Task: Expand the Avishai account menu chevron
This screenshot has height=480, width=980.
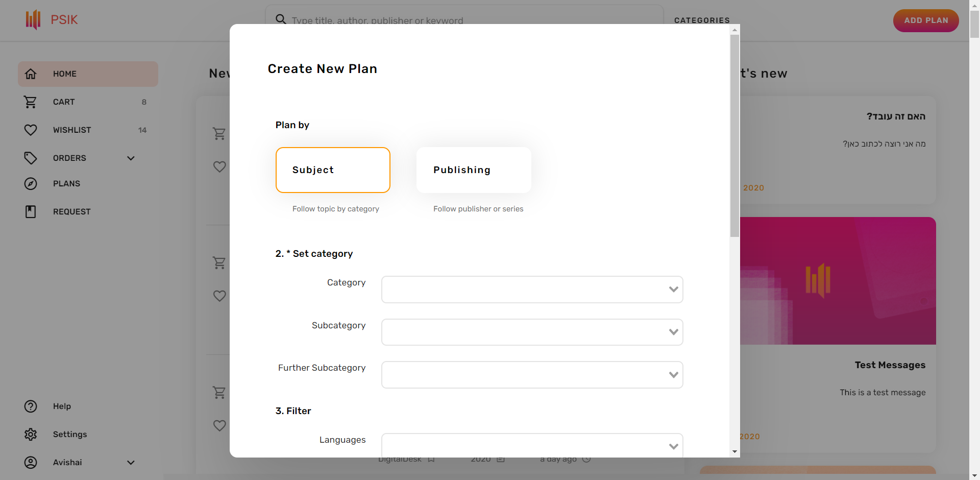Action: coord(131,463)
